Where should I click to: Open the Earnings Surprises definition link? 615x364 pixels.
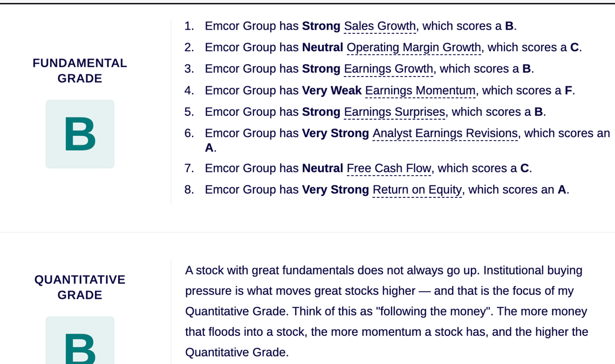(x=394, y=112)
